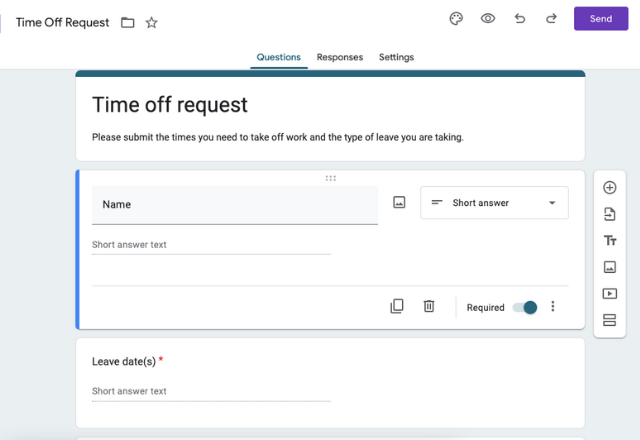The image size is (640, 440).
Task: Edit the form title Time off request
Action: pyautogui.click(x=170, y=104)
